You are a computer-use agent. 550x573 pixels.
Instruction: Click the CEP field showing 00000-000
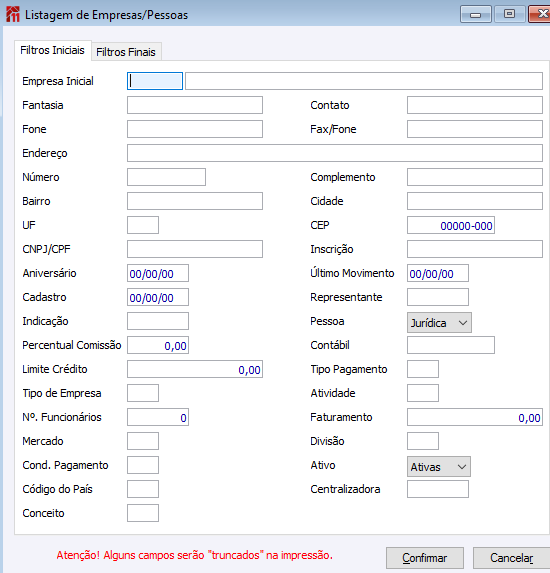[451, 225]
